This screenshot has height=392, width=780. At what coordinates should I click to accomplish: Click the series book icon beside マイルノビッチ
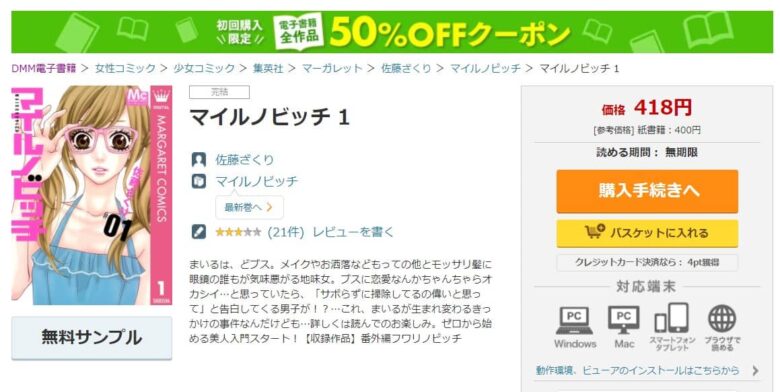coord(198,181)
